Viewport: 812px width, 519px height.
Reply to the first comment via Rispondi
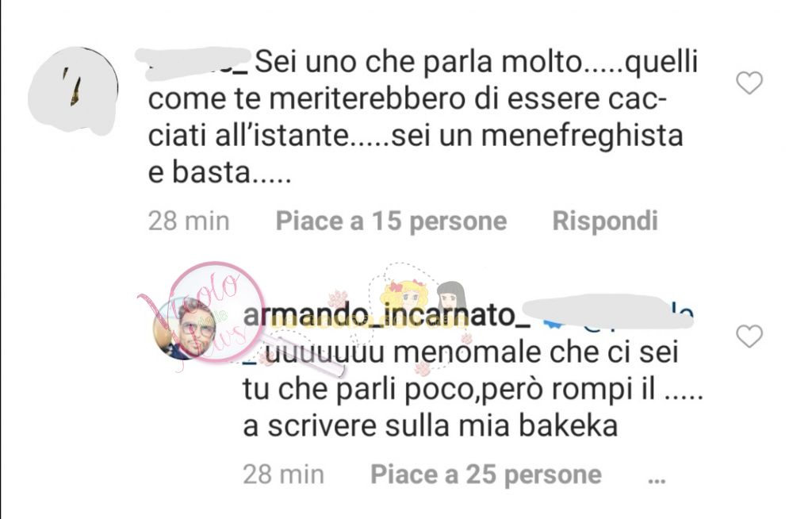pos(605,221)
